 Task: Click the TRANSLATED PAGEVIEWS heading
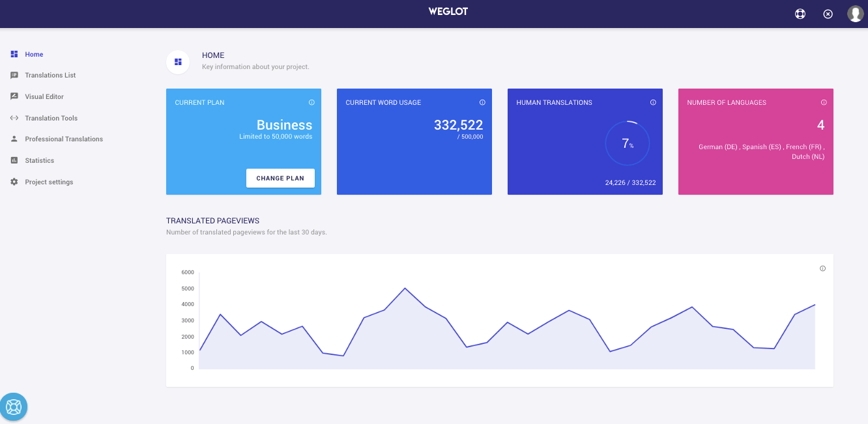click(213, 221)
